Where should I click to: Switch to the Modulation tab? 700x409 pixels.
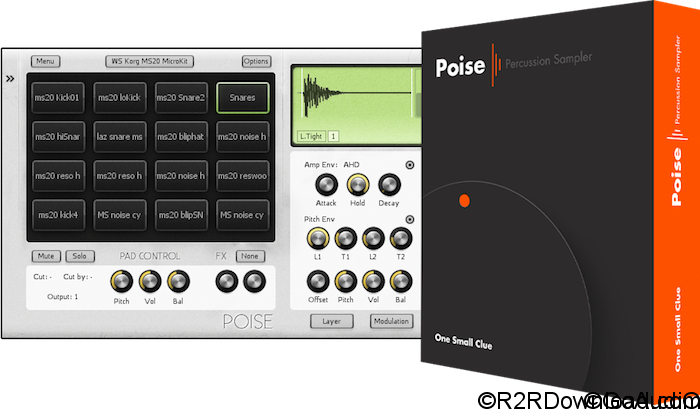coord(392,321)
